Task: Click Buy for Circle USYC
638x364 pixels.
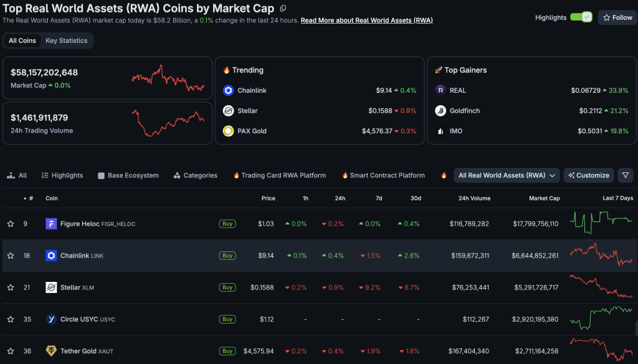Action: [227, 319]
